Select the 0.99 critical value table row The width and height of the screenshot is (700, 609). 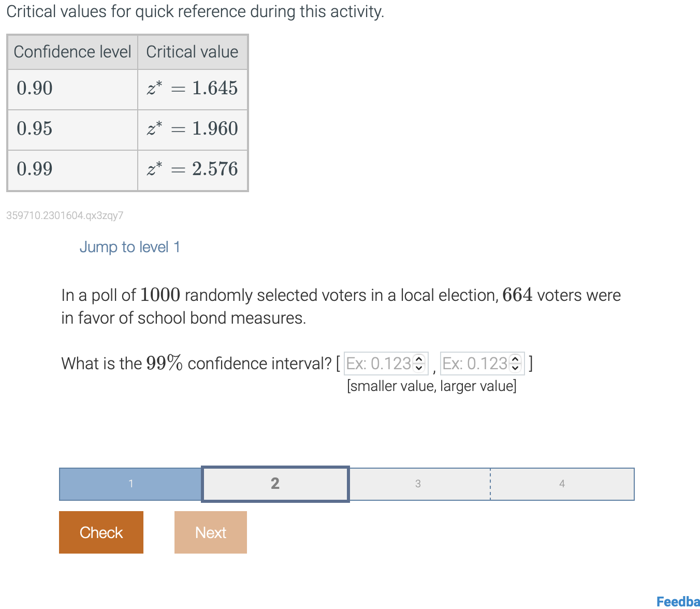[127, 169]
